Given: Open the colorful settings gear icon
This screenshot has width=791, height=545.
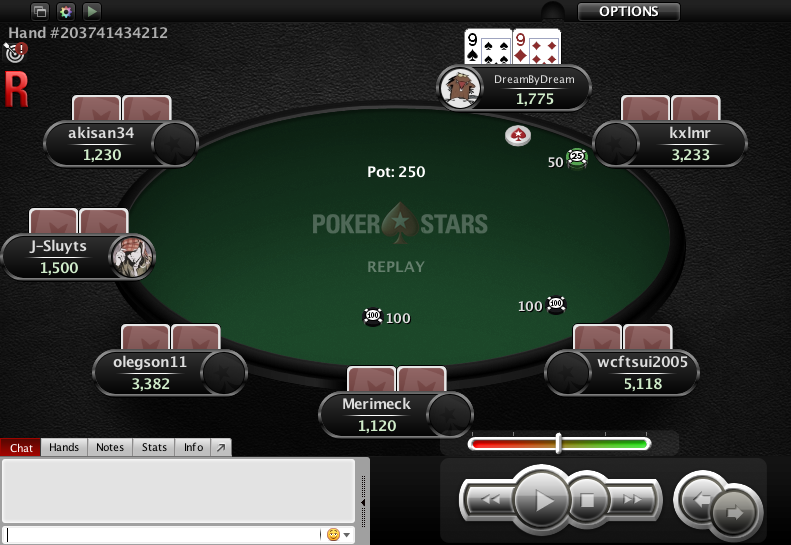Looking at the screenshot, I should [66, 11].
